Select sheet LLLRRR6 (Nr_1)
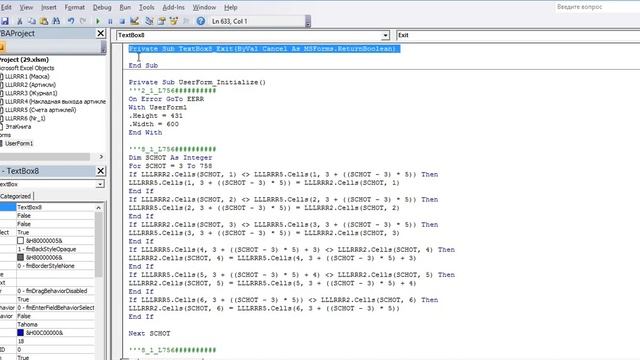Image resolution: width=640 pixels, height=360 pixels. tap(25, 118)
